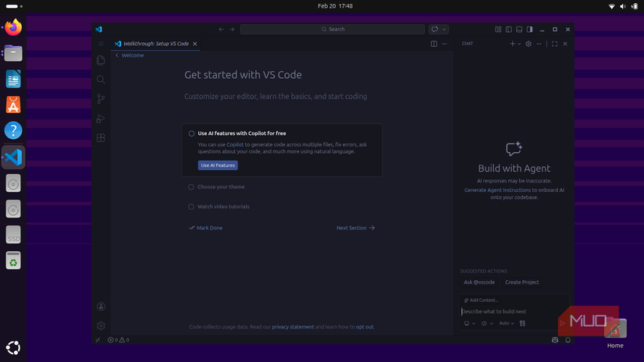Click the Search command center box
644x362 pixels.
(x=333, y=29)
